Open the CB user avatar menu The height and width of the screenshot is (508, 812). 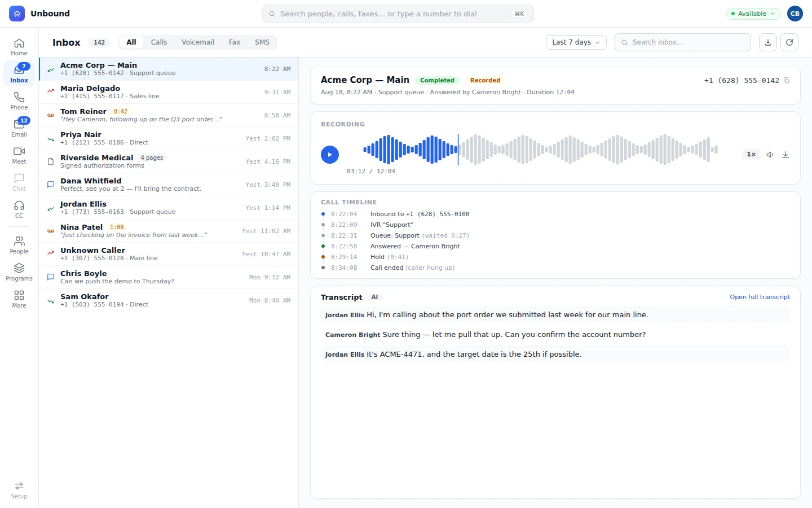795,14
